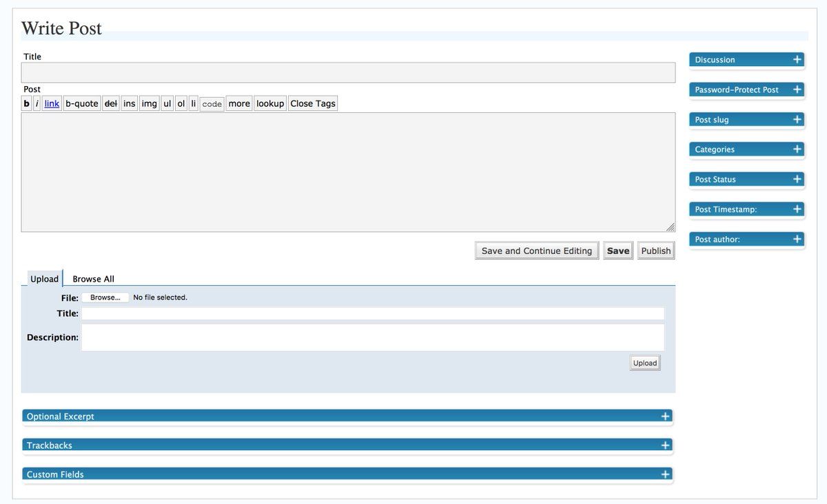Click the Browse... file chooser button

tap(105, 297)
